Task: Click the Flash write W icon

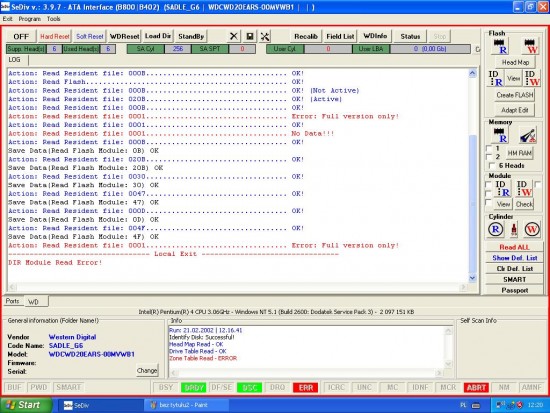Action: [x=530, y=46]
